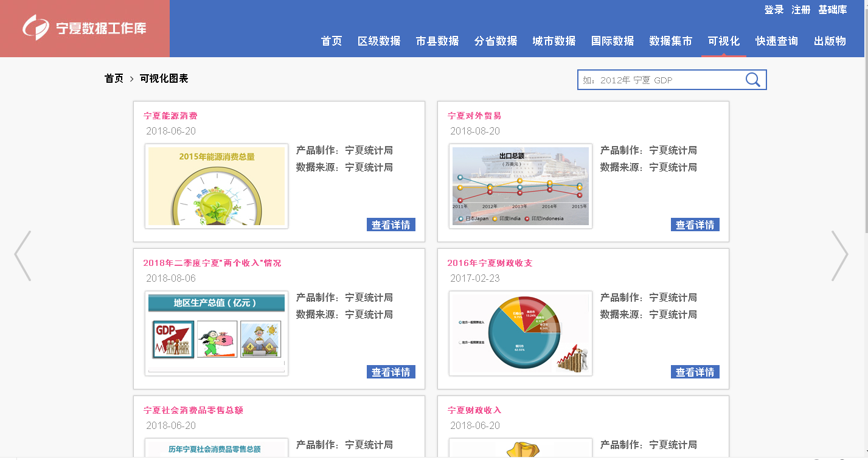View details for 宁夏能源消费 card
Viewport: 868px width, 460px height.
[x=391, y=225]
